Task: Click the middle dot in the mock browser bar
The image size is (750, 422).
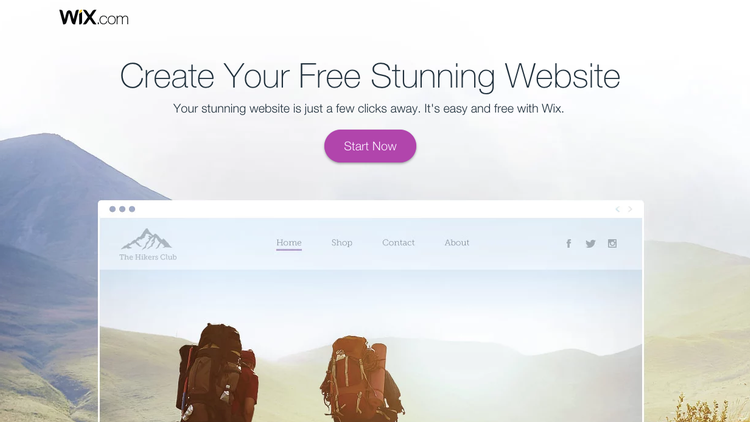Action: pos(122,209)
